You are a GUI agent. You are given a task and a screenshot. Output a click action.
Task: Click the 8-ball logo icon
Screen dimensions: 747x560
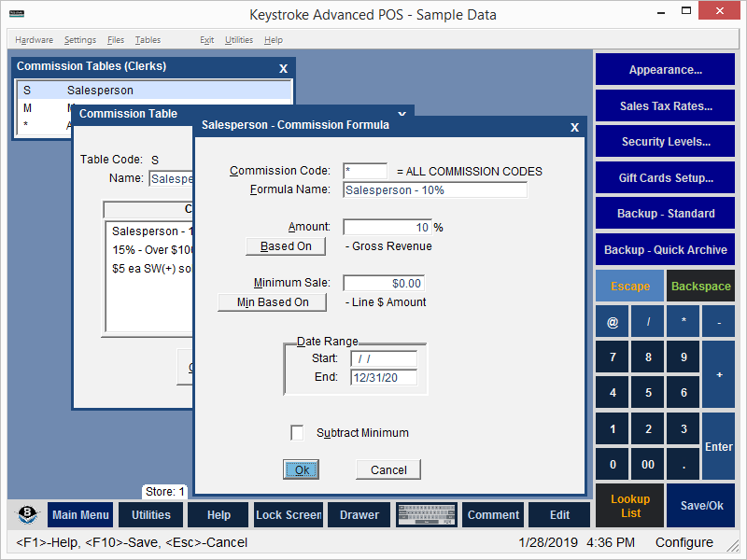(28, 514)
